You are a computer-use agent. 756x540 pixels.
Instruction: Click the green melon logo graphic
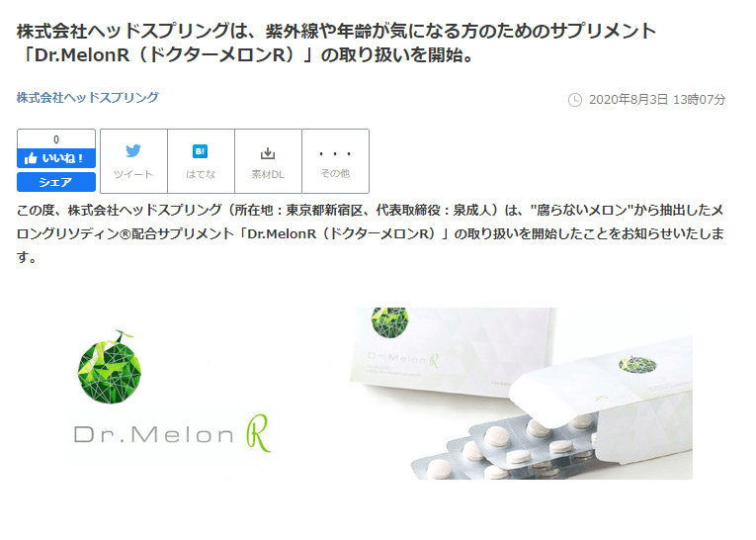click(x=110, y=367)
